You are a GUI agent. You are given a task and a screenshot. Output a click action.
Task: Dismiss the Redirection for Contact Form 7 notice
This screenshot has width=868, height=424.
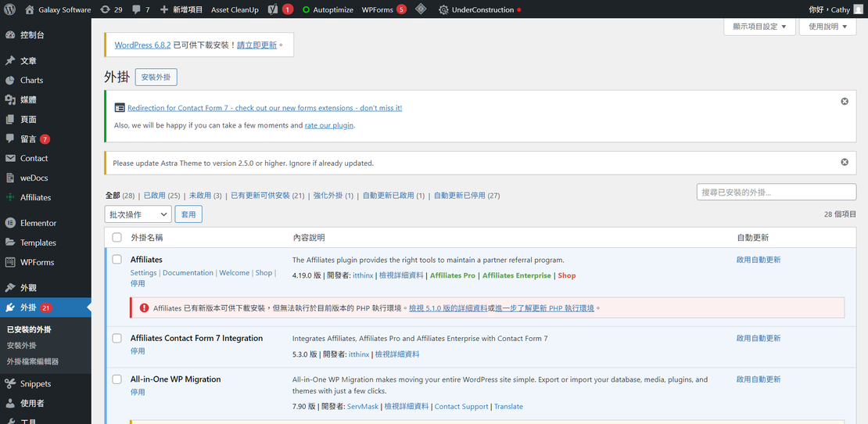[845, 102]
